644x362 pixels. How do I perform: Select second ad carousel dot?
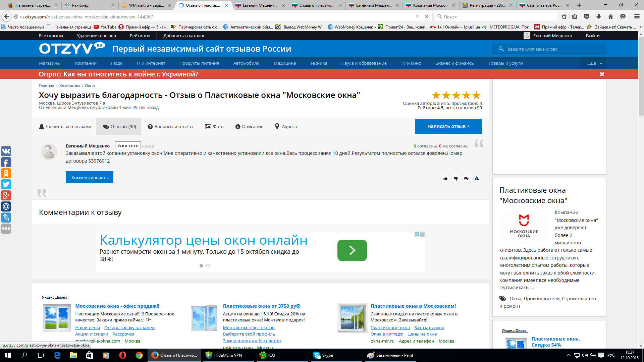[208, 266]
